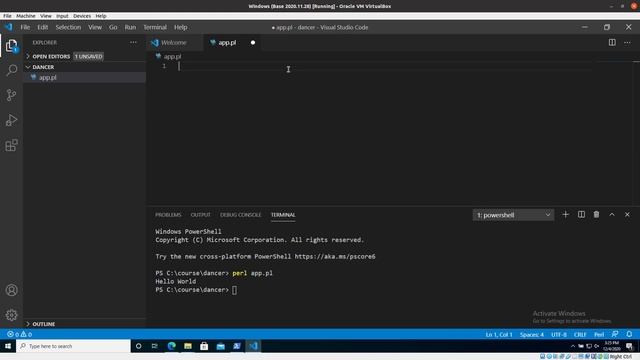This screenshot has height=360, width=640.
Task: Open Microsoft Edge from the taskbar
Action: pyautogui.click(x=171, y=346)
